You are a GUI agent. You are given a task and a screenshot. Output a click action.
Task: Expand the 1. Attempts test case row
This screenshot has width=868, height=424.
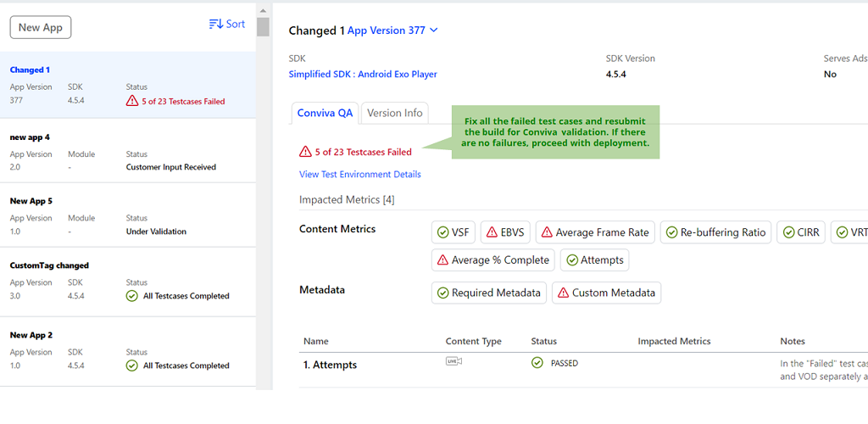tap(330, 365)
